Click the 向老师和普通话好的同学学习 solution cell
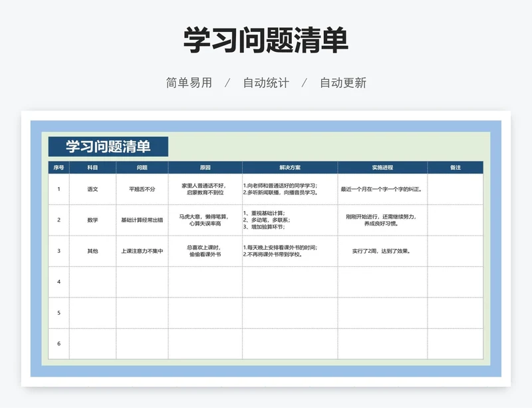The height and width of the screenshot is (408, 532). point(290,189)
